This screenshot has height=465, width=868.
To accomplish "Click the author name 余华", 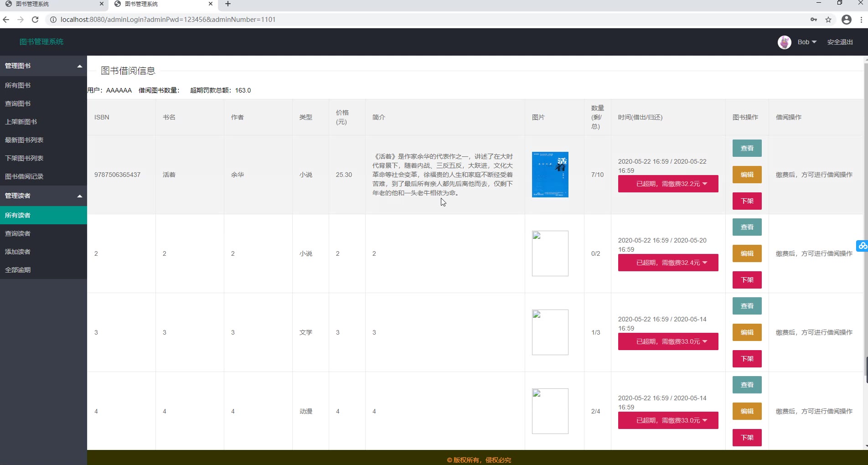I will [238, 175].
